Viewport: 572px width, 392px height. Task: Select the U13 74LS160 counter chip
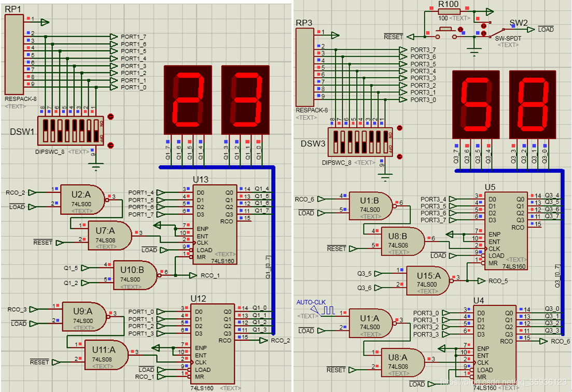pyautogui.click(x=214, y=224)
